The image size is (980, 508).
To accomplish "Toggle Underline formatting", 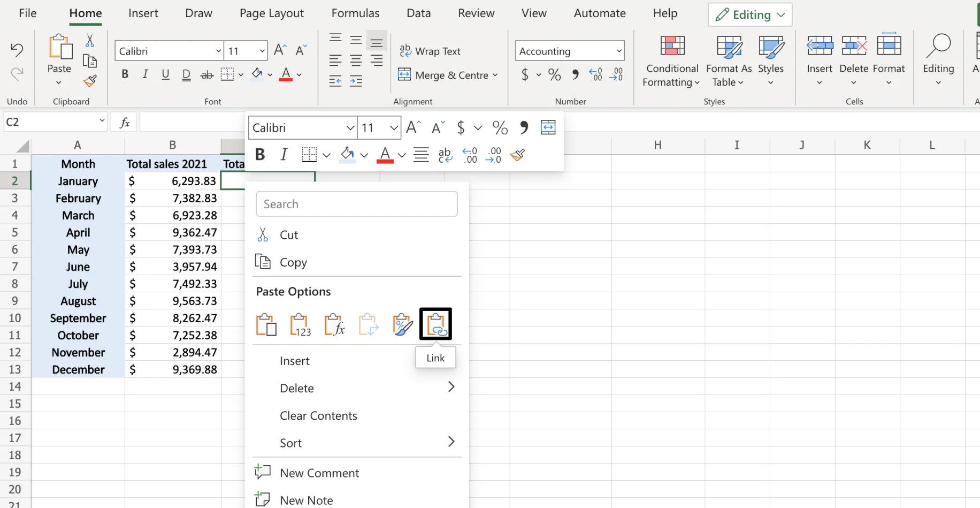I will 165,74.
